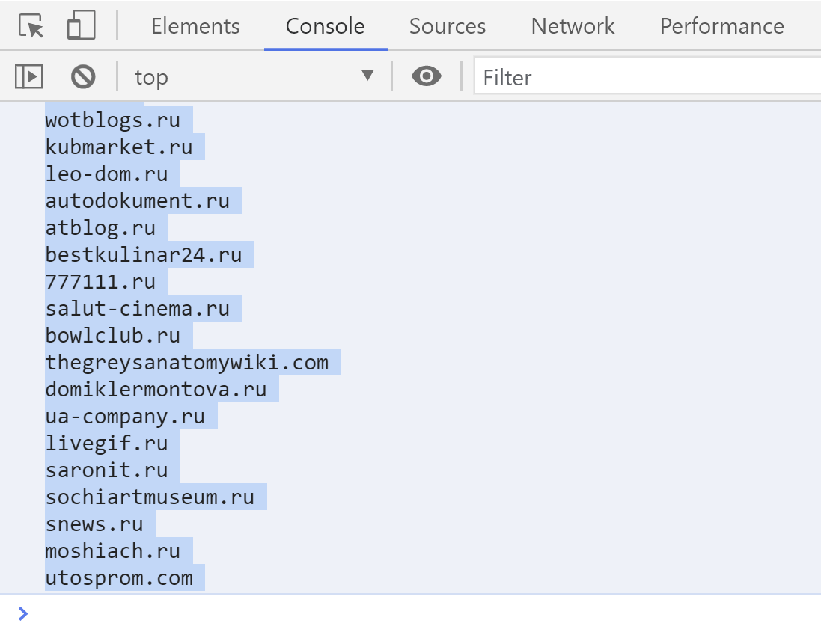The width and height of the screenshot is (821, 644).
Task: Click the kubmarket.ru entry
Action: tap(119, 147)
